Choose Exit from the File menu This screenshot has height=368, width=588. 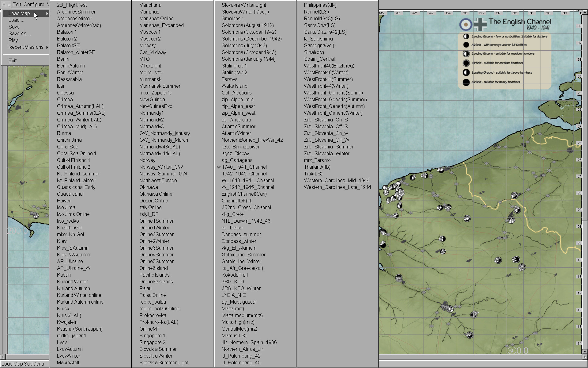[x=13, y=60]
